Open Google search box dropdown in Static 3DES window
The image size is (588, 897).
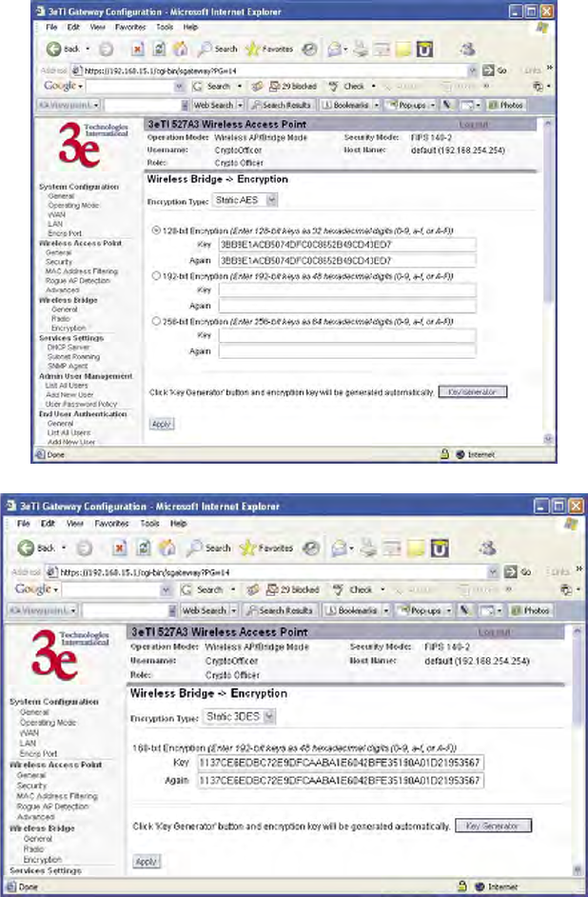(x=166, y=589)
